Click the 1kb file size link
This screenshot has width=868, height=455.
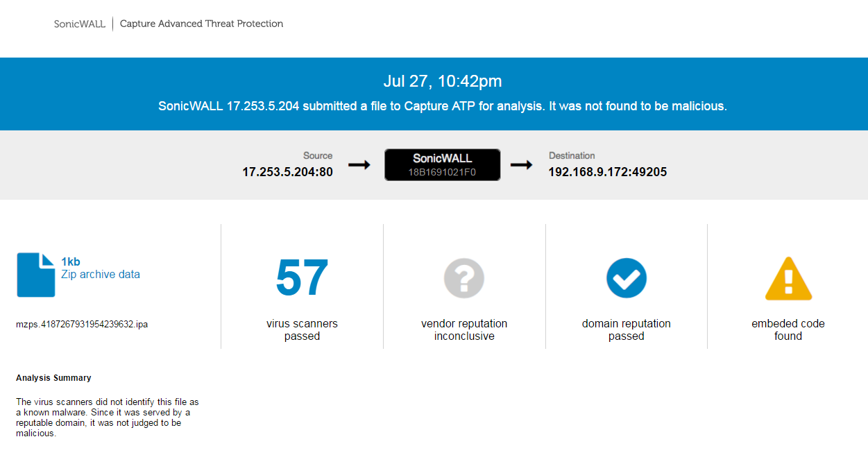point(71,261)
